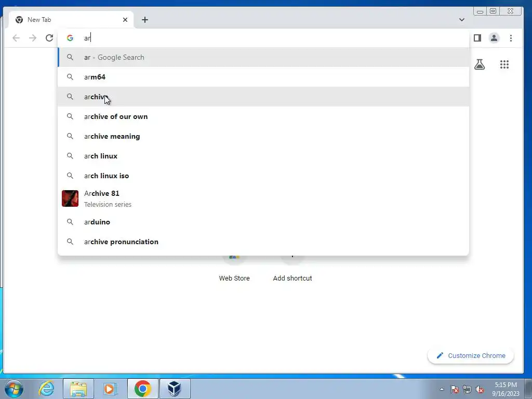Expand the tab search chevron

click(x=462, y=20)
